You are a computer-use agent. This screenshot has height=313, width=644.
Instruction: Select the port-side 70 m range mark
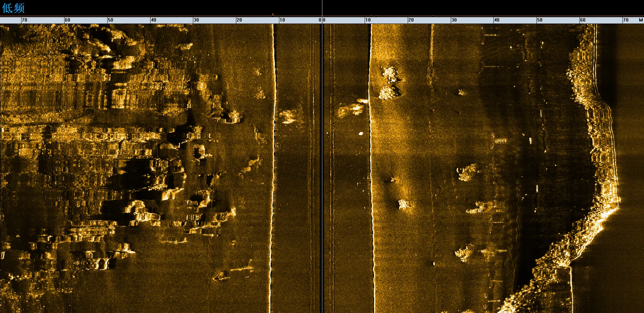point(25,20)
